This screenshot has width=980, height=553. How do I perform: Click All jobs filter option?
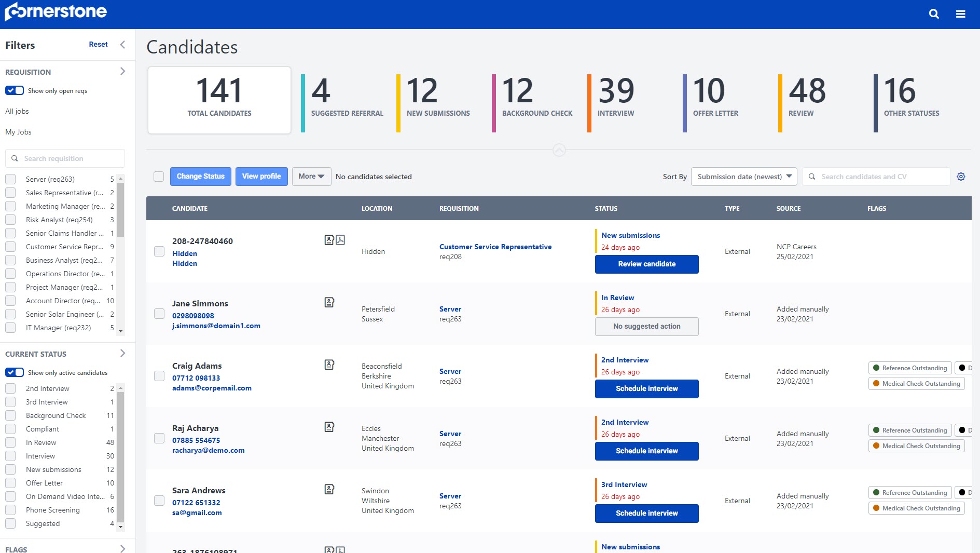click(17, 111)
